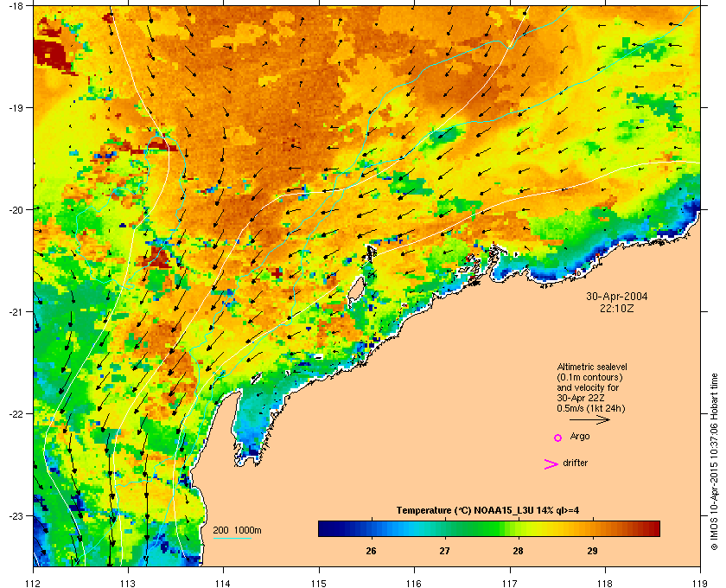Click the colorbar tick label 26
Viewport: 726px width, 588px height.
click(371, 551)
